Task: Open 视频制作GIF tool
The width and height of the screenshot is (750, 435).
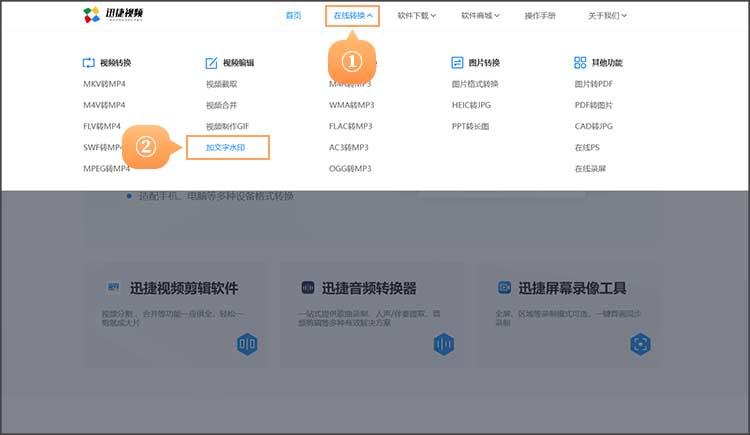Action: [227, 126]
